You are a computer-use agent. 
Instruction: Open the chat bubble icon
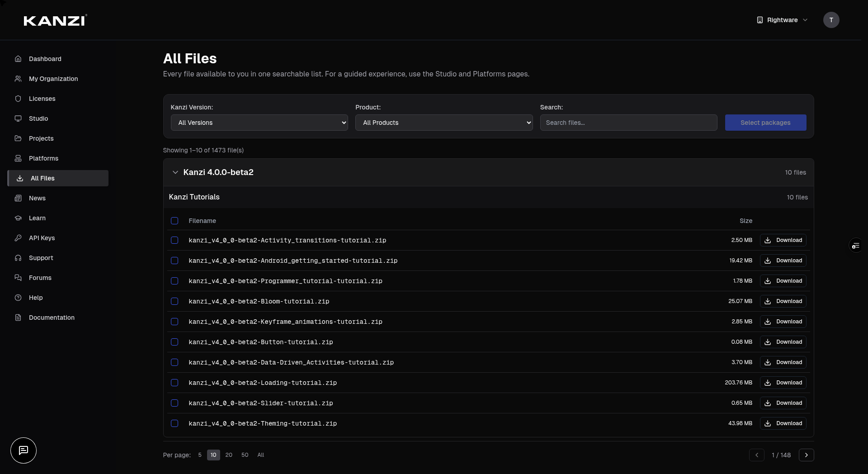click(24, 450)
